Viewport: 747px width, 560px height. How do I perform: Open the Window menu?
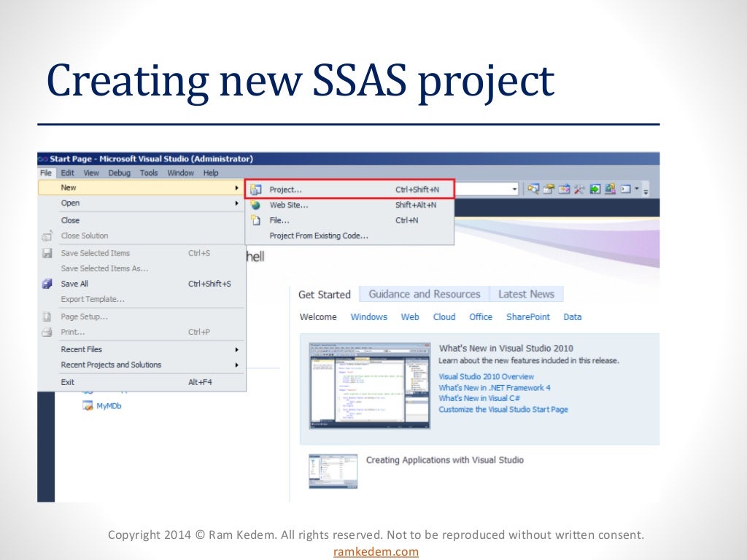[x=181, y=173]
